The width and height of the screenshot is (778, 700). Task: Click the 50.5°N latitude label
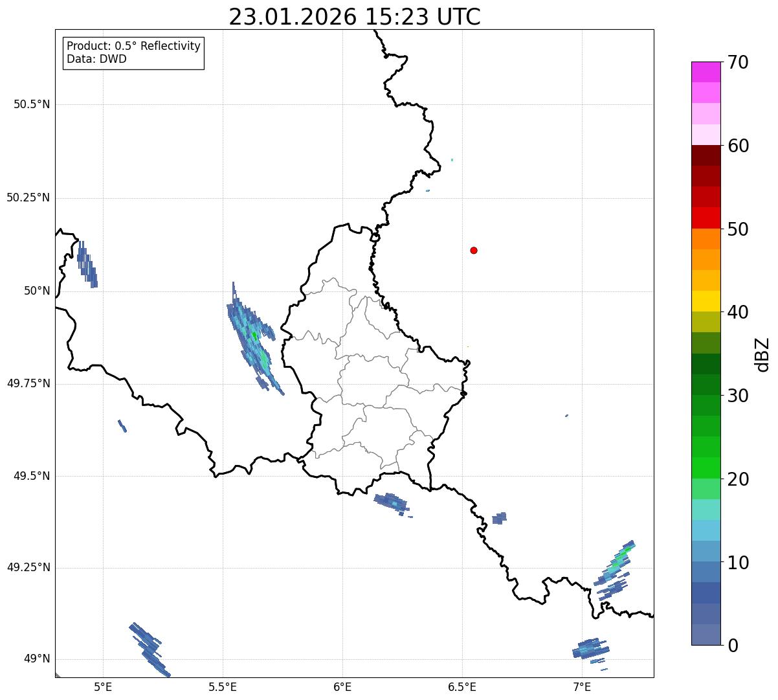[x=32, y=104]
